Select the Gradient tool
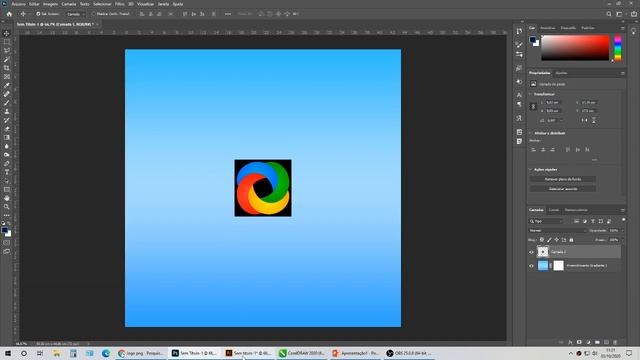 pyautogui.click(x=7, y=138)
